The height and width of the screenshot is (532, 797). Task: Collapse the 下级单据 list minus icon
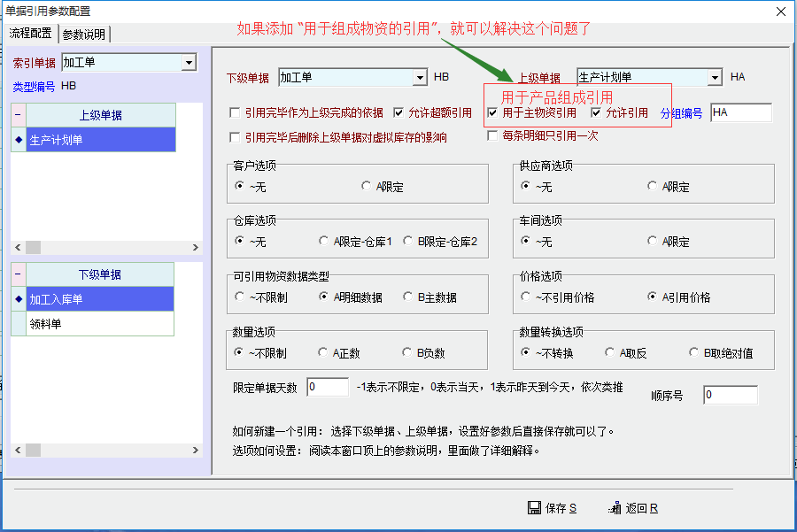(18, 274)
